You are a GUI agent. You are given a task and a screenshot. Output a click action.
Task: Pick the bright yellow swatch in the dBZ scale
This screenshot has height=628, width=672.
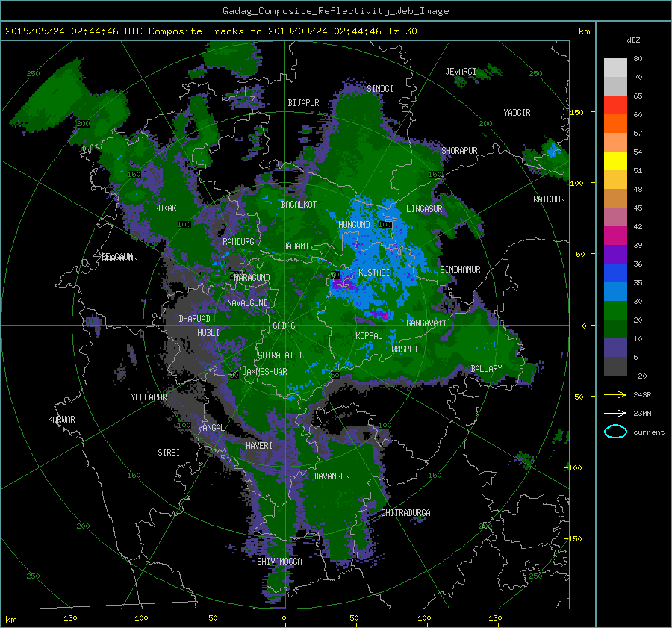coord(615,161)
